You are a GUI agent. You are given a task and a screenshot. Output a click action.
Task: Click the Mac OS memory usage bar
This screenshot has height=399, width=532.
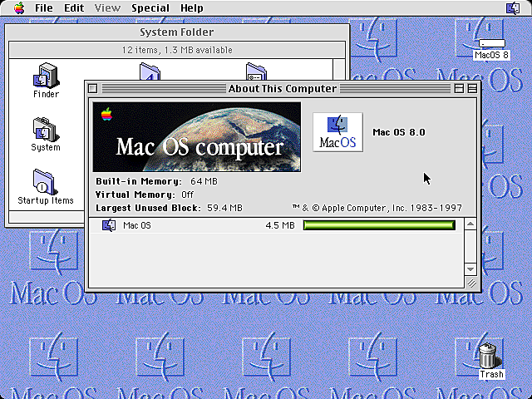379,225
